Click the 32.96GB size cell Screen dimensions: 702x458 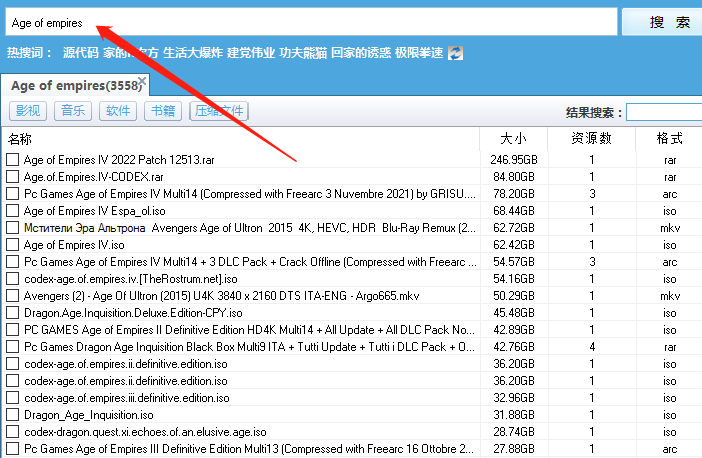point(514,398)
